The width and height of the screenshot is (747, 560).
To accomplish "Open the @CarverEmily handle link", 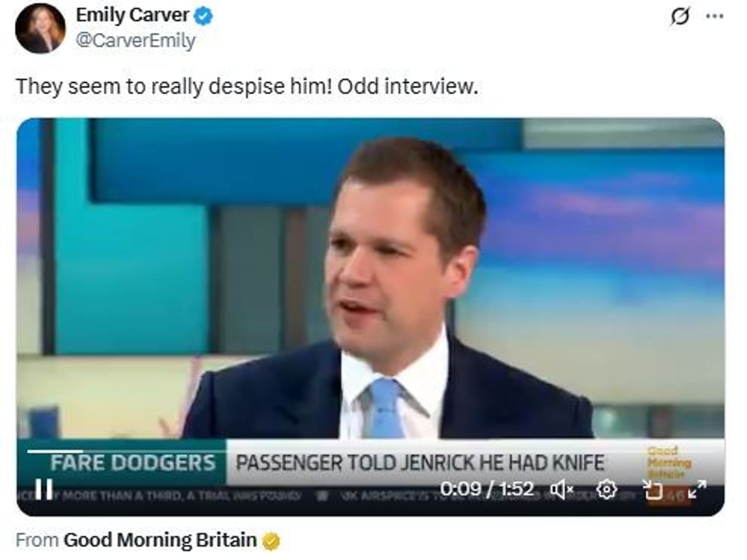I will point(136,40).
